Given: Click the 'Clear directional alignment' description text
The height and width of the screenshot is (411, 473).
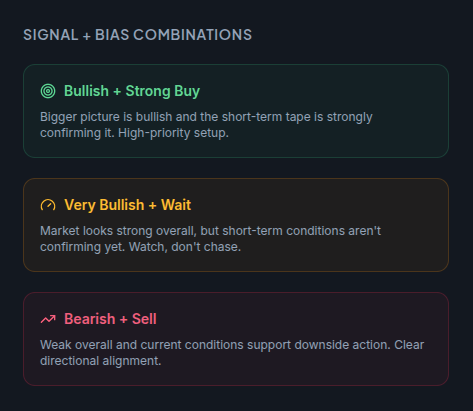Looking at the screenshot, I should click(x=232, y=353).
